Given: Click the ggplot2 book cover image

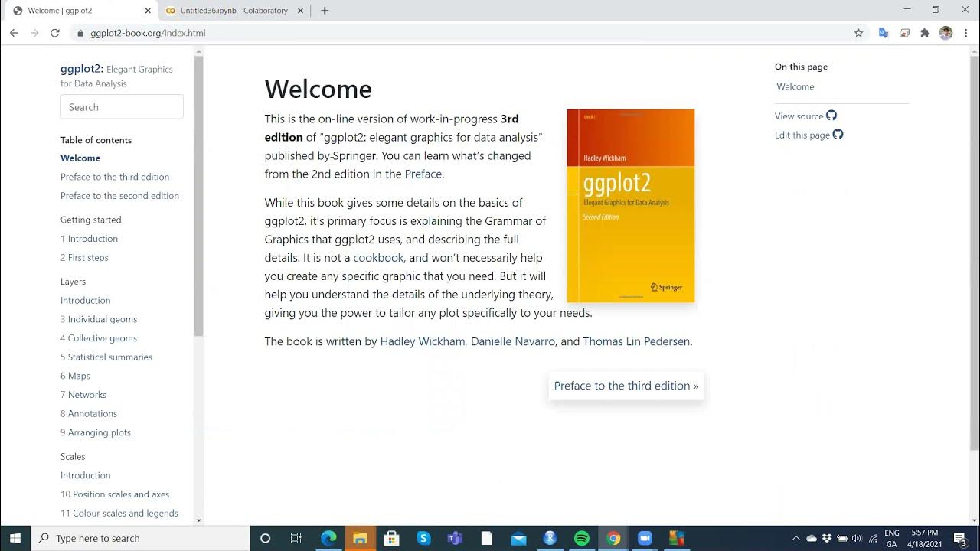Looking at the screenshot, I should click(631, 206).
